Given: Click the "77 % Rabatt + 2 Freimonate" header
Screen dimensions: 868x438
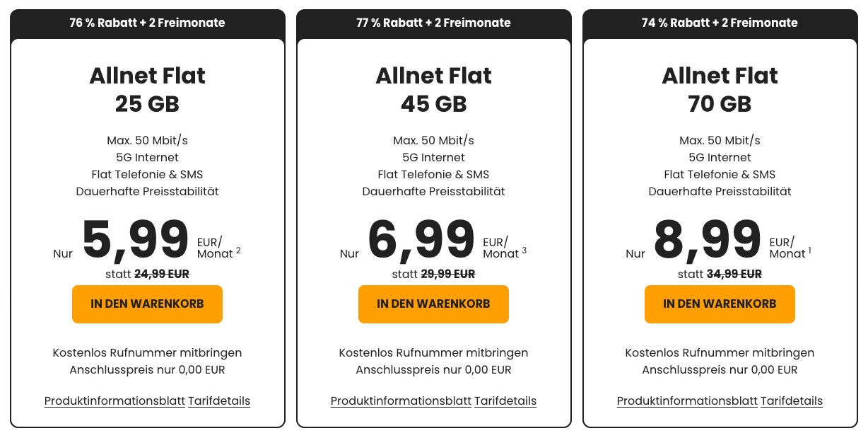Looking at the screenshot, I should click(x=433, y=23).
